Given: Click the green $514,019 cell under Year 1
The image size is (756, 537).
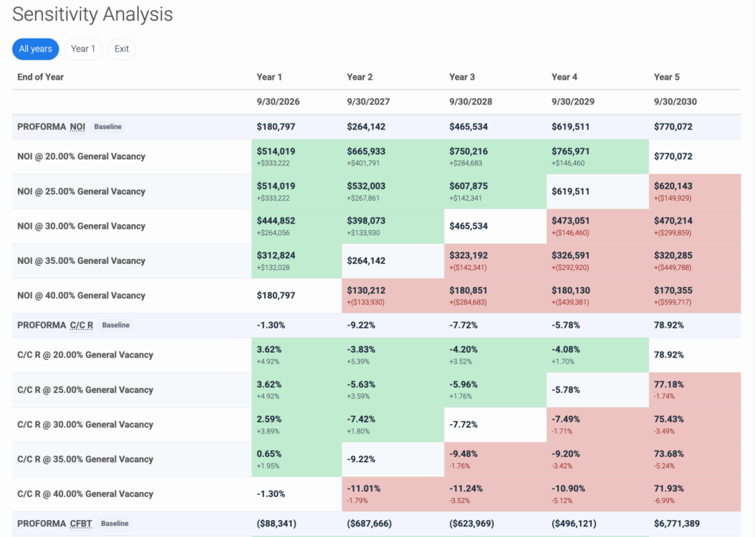Looking at the screenshot, I should (x=277, y=150).
